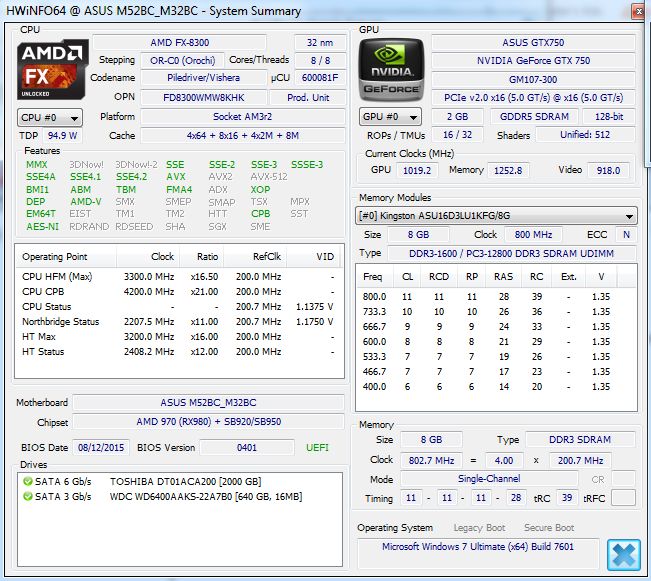This screenshot has width=651, height=581.
Task: Click the cache value 4x64 + 8x16 + 4x2M + 8M
Action: click(x=242, y=135)
